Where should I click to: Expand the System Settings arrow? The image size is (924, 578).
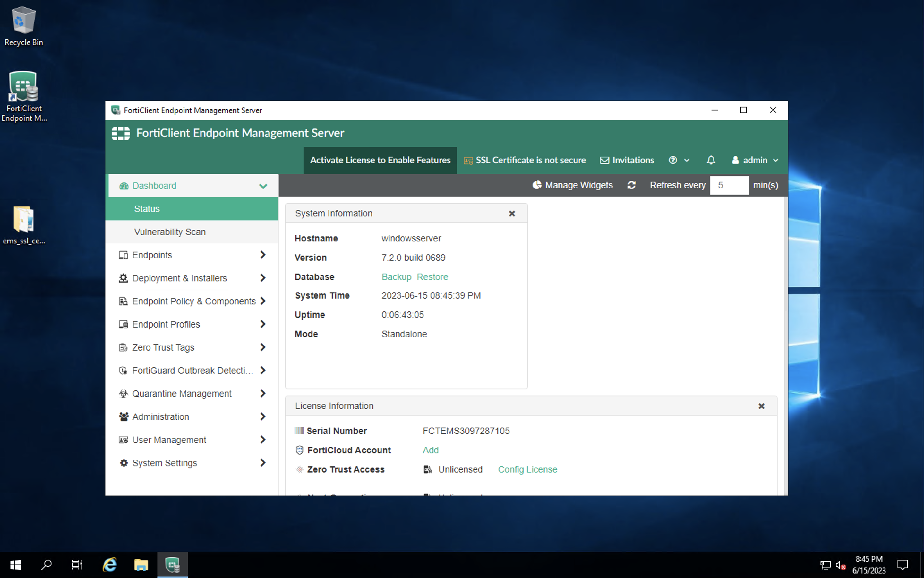[x=263, y=462]
